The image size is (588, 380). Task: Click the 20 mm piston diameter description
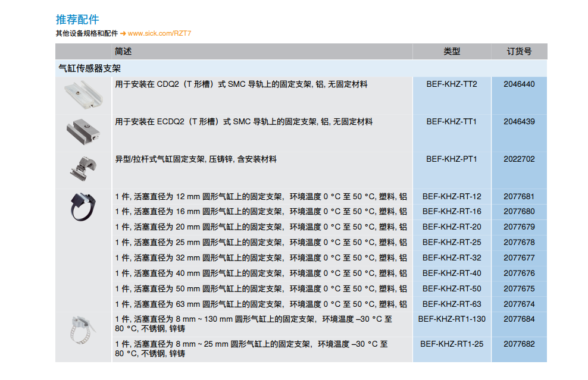coord(261,227)
